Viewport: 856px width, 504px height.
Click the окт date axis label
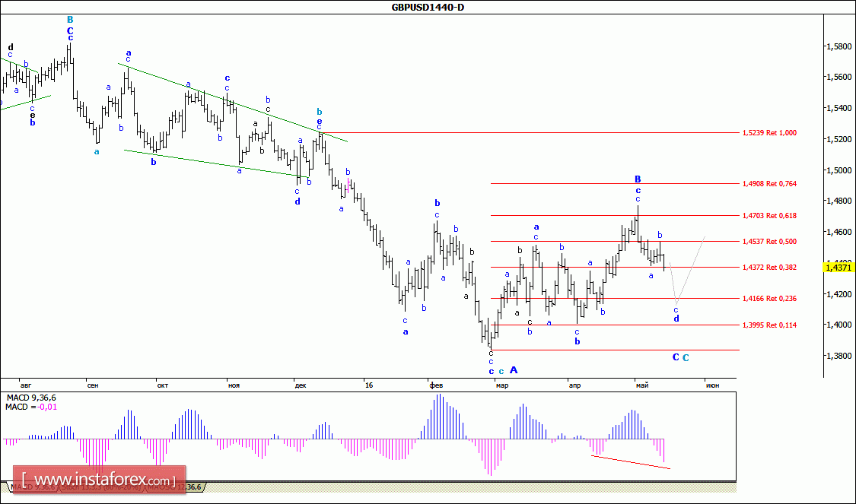[x=162, y=385]
